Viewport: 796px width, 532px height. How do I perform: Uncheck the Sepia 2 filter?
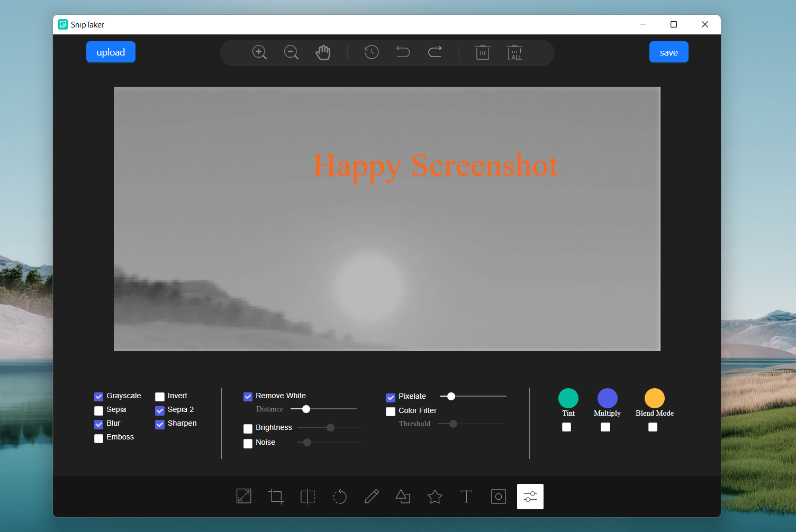160,410
